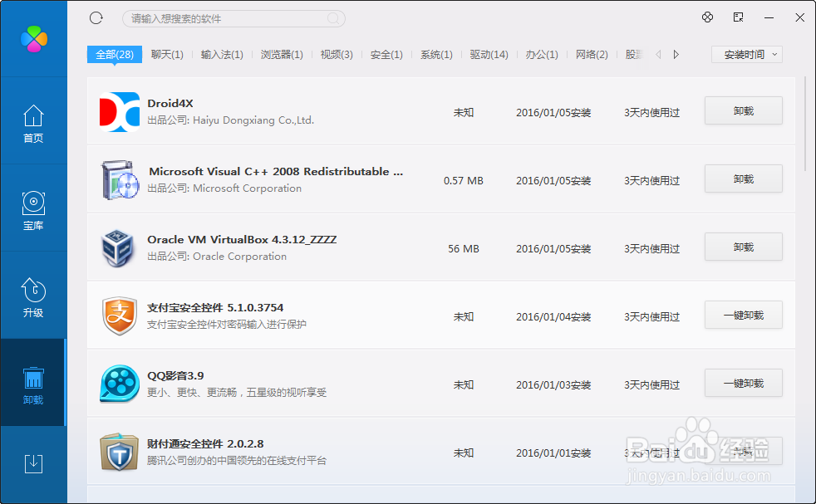Image resolution: width=816 pixels, height=504 pixels.
Task: Click Haiyu Dongxiang Co.,Ltd. publisher text
Action: click(x=253, y=120)
